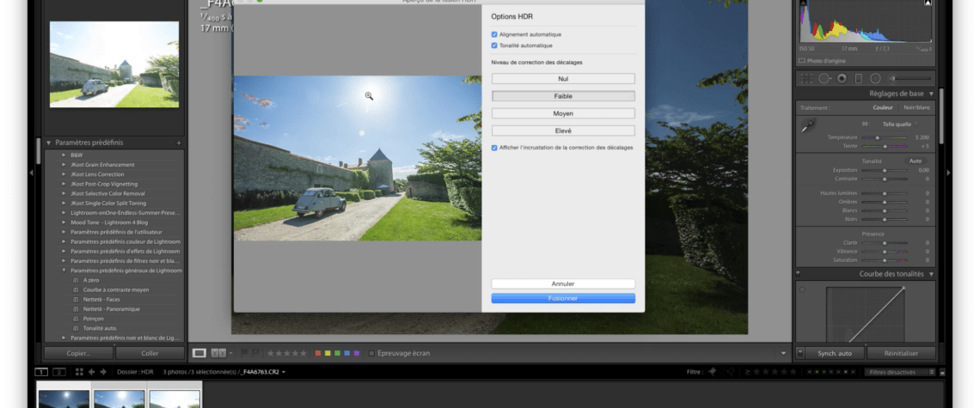980x408 pixels.
Task: Flag photo as rejected in toolbar
Action: point(255,353)
